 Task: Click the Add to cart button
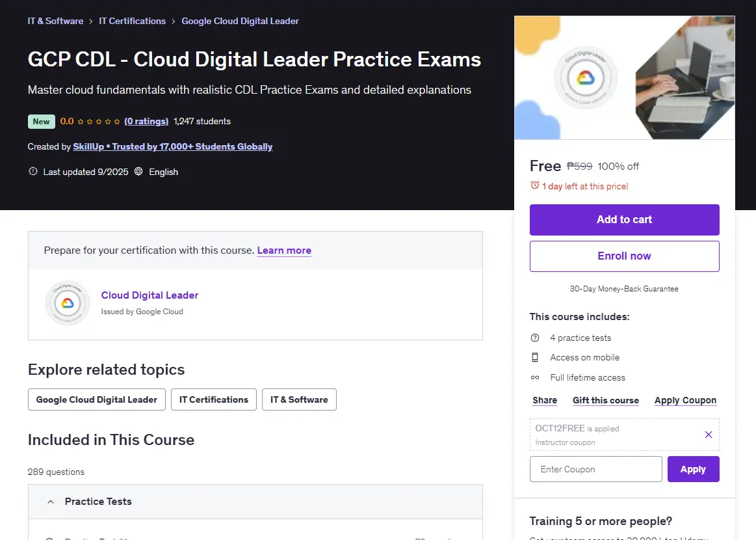click(625, 219)
